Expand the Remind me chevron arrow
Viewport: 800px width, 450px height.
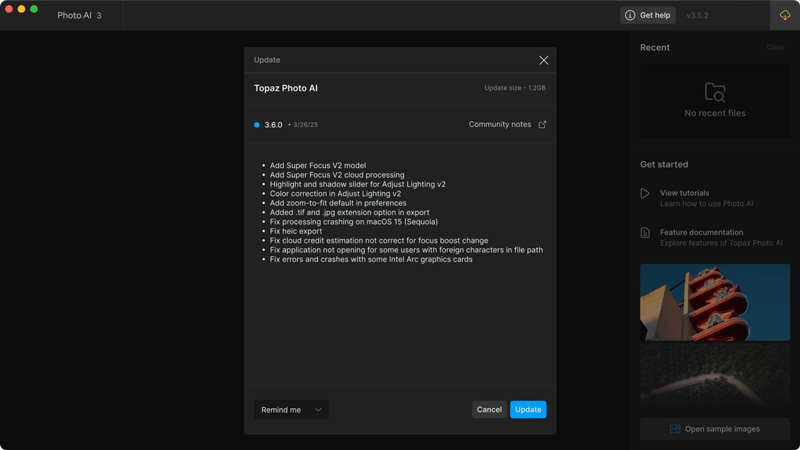coord(318,409)
